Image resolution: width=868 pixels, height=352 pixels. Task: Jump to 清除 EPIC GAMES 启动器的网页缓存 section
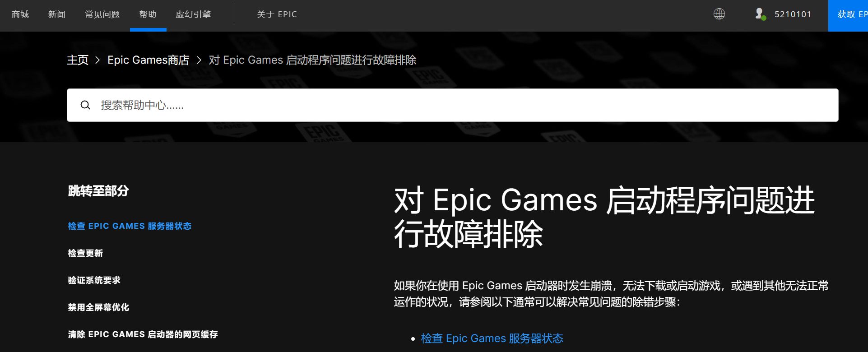(143, 334)
